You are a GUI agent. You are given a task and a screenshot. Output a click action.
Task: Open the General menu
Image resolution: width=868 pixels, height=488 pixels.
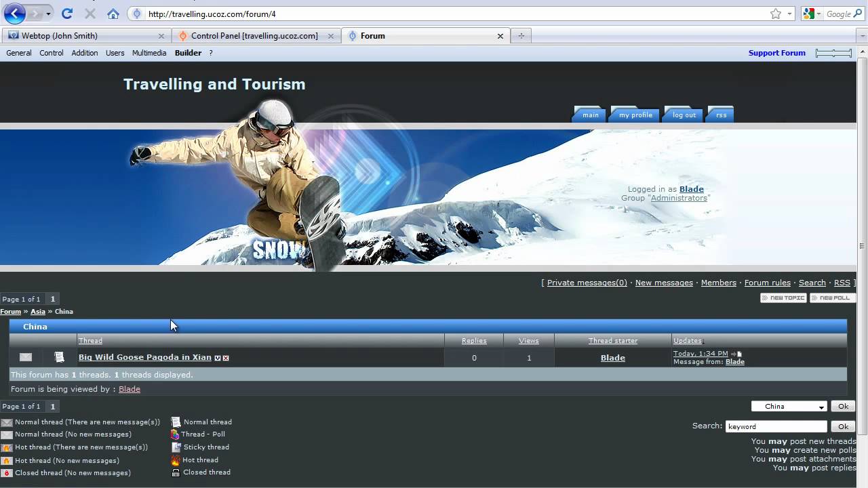[19, 53]
